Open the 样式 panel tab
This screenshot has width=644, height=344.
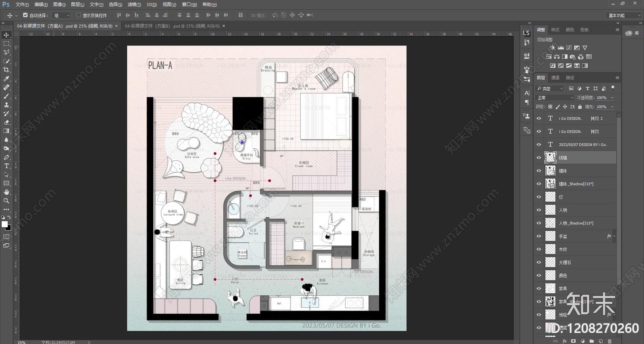[555, 30]
